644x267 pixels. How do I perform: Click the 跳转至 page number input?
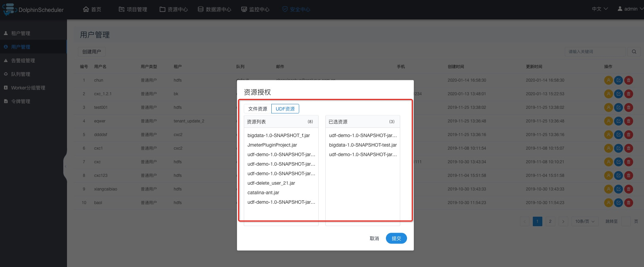(x=626, y=221)
